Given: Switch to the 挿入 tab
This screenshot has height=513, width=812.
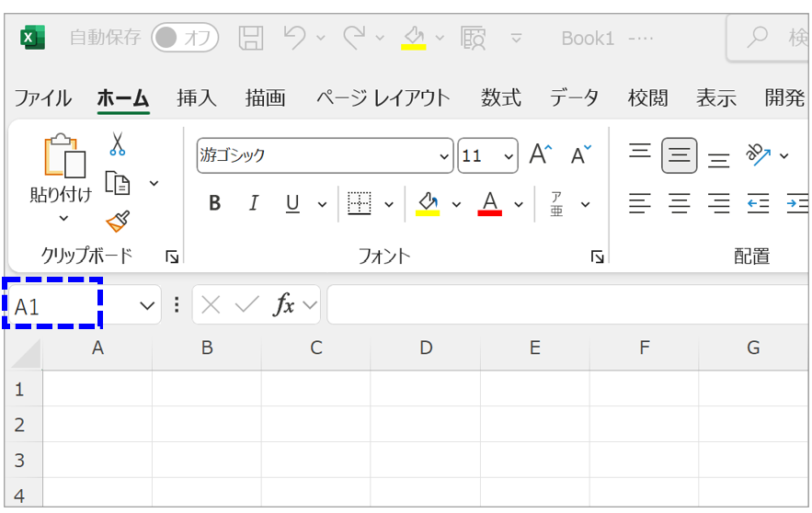Looking at the screenshot, I should click(x=196, y=97).
